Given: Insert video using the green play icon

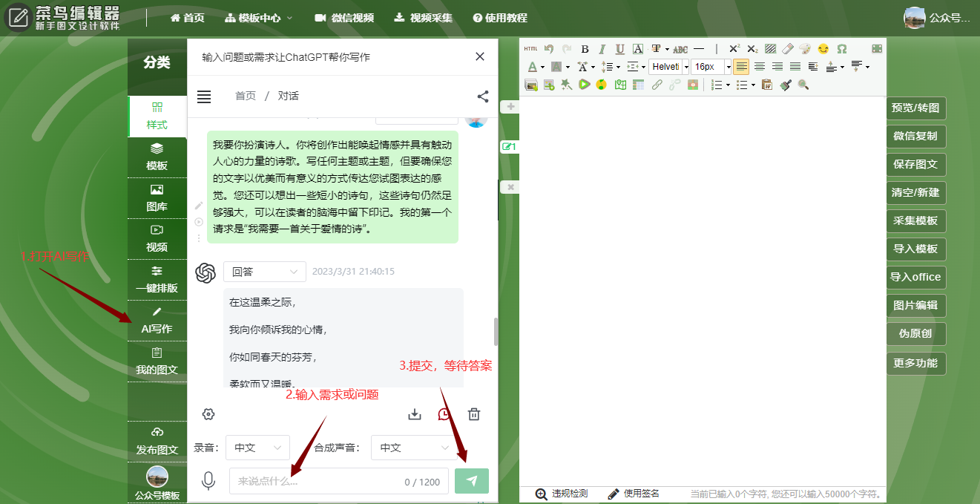Looking at the screenshot, I should pos(585,85).
